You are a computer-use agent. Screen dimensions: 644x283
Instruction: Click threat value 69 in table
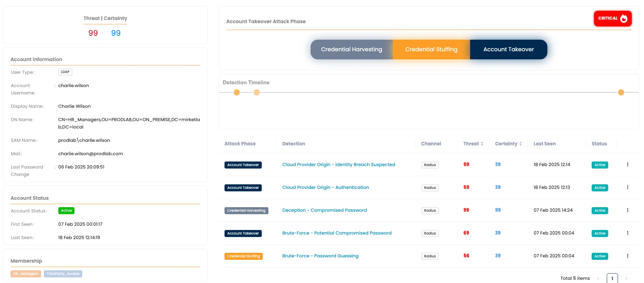pos(466,233)
